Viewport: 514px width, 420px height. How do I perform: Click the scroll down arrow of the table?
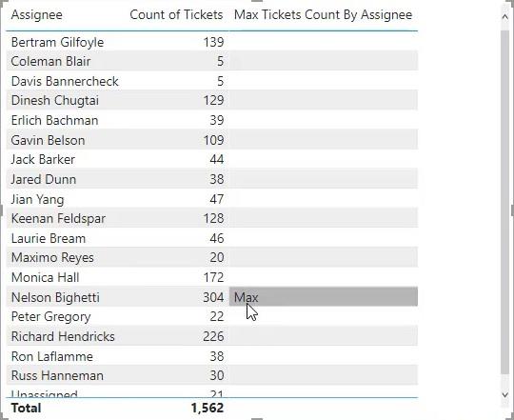(x=504, y=394)
